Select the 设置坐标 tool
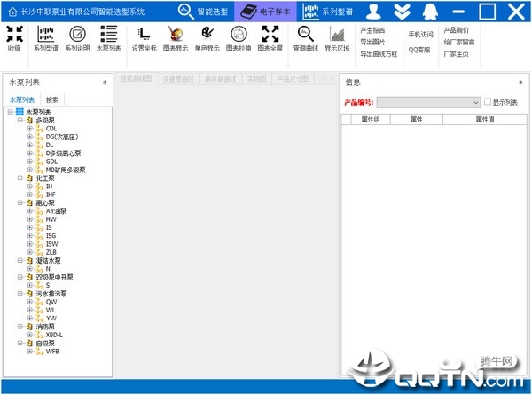The width and height of the screenshot is (532, 395). 145,34
